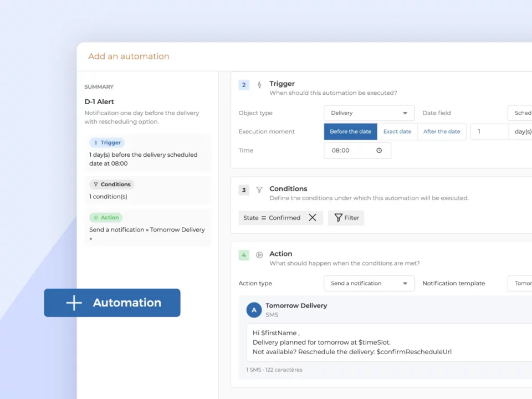Click the number of days field showing 1

tap(489, 132)
